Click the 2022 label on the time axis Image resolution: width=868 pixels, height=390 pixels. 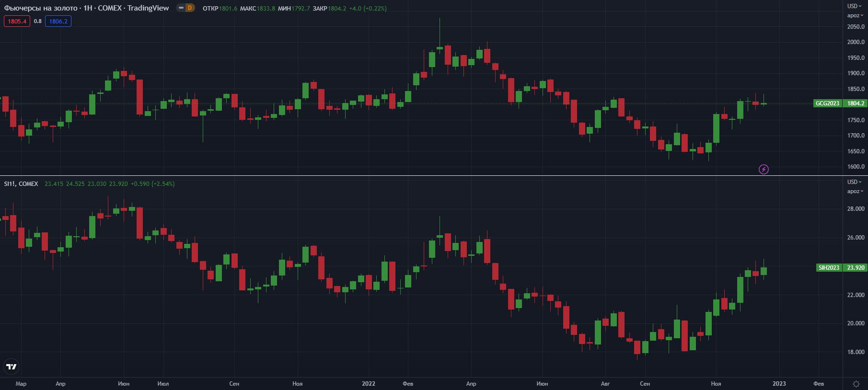coord(369,383)
